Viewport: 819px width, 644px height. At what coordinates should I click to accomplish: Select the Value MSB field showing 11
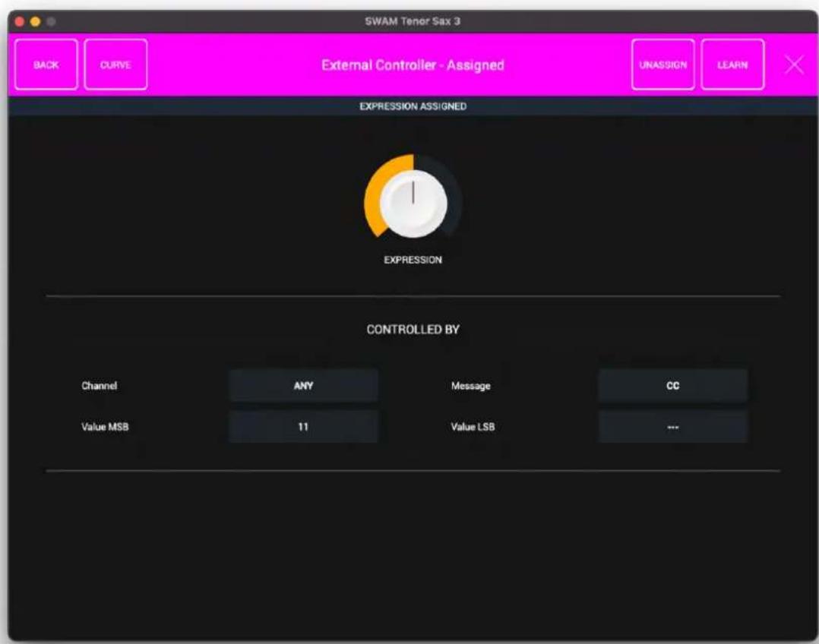pyautogui.click(x=303, y=427)
